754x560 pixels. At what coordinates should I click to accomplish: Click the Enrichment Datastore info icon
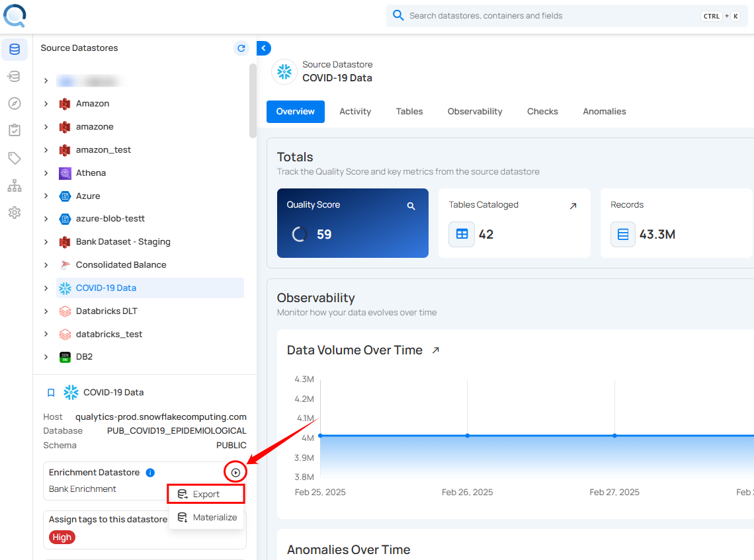click(x=150, y=473)
